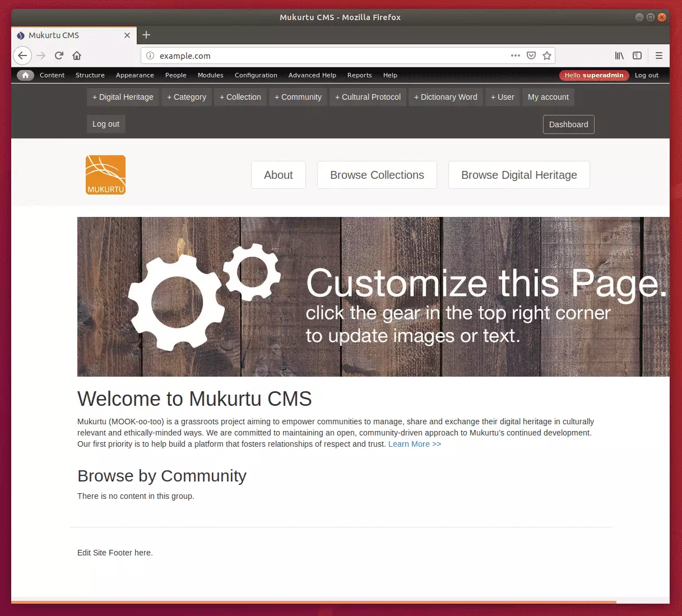The width and height of the screenshot is (682, 616).
Task: Go to Browse Collections
Action: coord(377,175)
